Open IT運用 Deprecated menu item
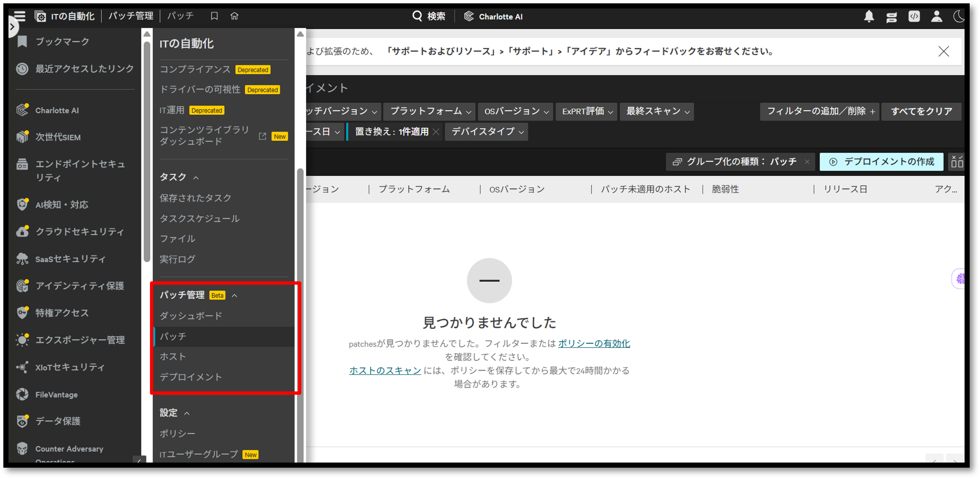The height and width of the screenshot is (478, 980). 192,110
